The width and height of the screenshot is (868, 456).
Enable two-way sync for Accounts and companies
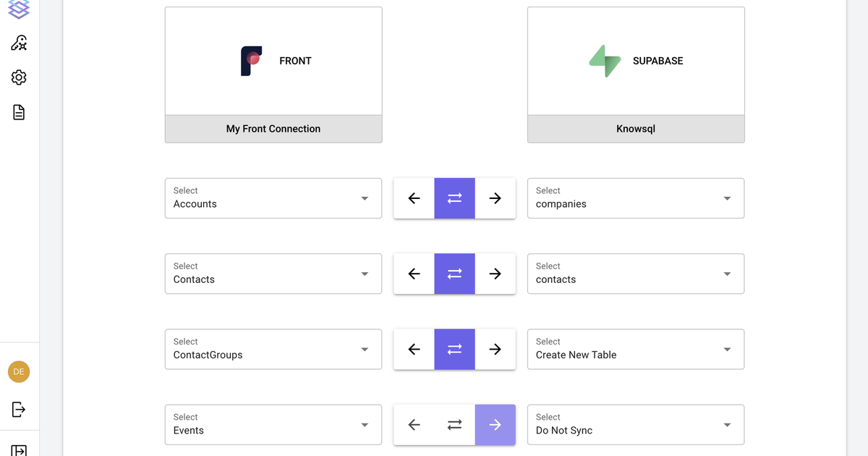coord(454,198)
